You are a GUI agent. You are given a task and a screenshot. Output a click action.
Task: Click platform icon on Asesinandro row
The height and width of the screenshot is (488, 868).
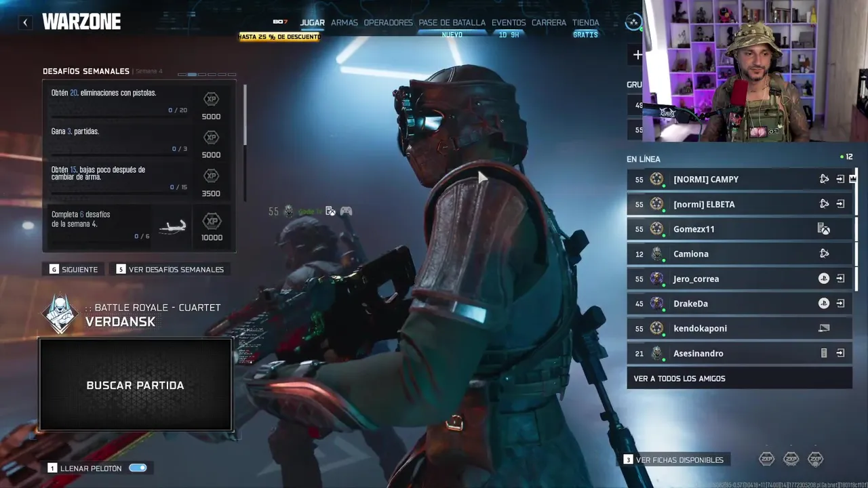tap(824, 353)
